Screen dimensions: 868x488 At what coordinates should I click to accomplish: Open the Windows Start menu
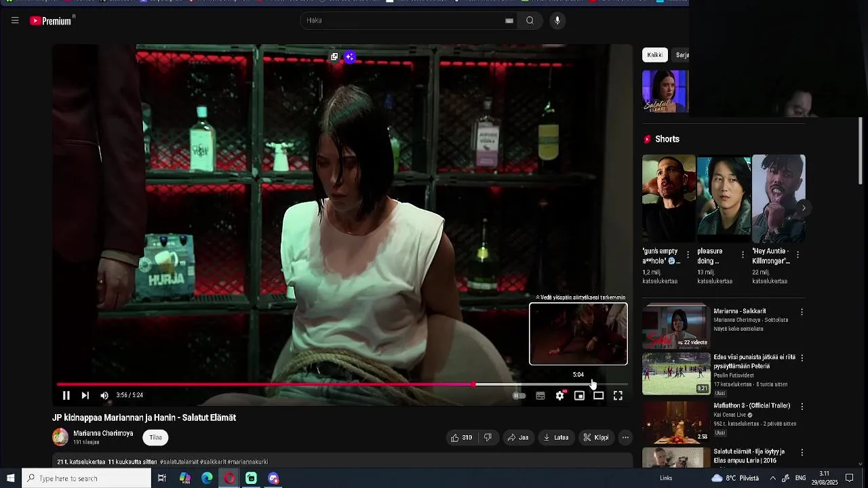click(11, 479)
